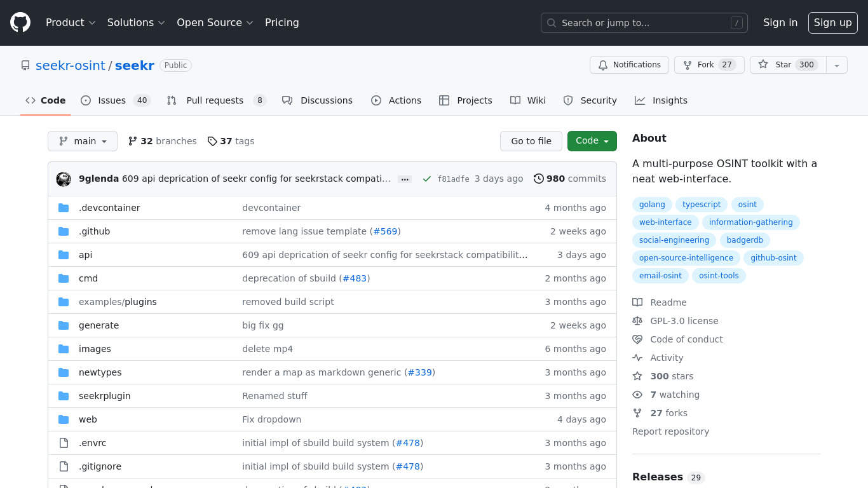The height and width of the screenshot is (488, 868).
Task: Open the Product dropdown menu
Action: [x=71, y=22]
